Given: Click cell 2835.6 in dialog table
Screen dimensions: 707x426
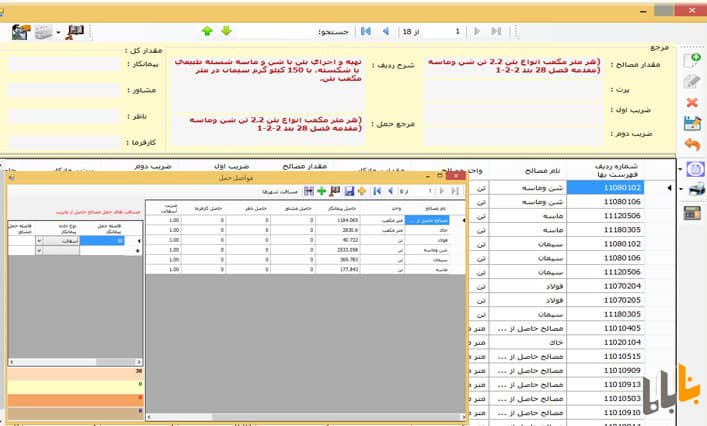Looking at the screenshot, I should [338, 230].
